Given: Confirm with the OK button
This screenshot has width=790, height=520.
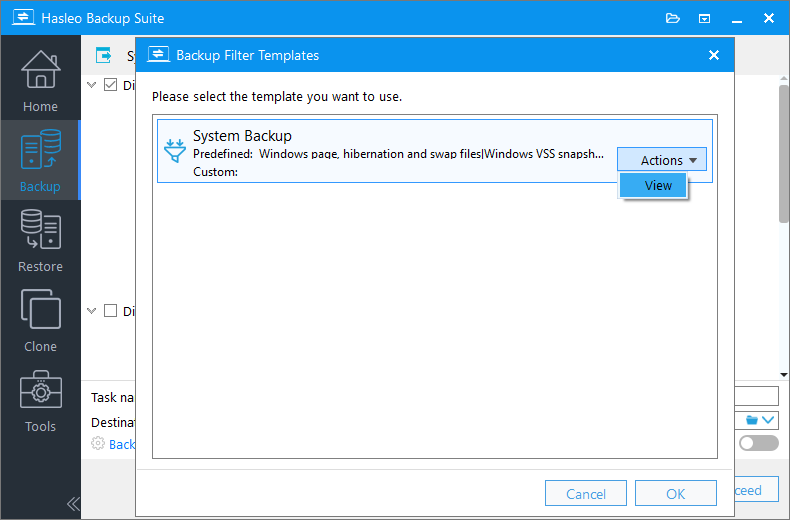Looking at the screenshot, I should (x=675, y=493).
